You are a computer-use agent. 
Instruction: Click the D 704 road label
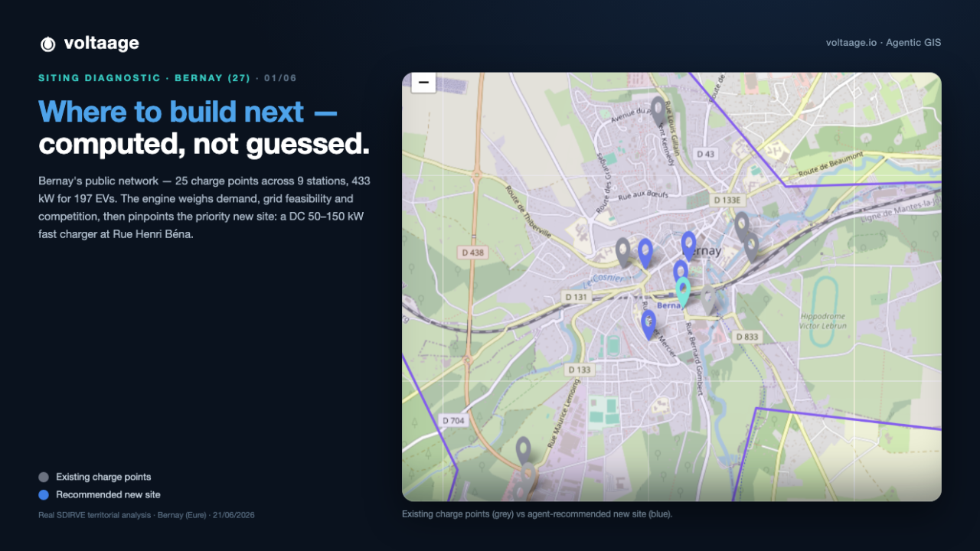click(453, 420)
